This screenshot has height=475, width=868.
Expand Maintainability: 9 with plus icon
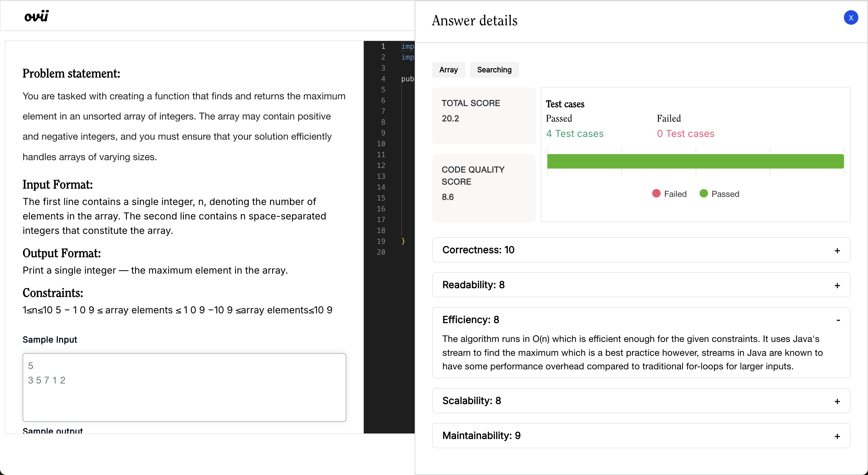(x=837, y=436)
